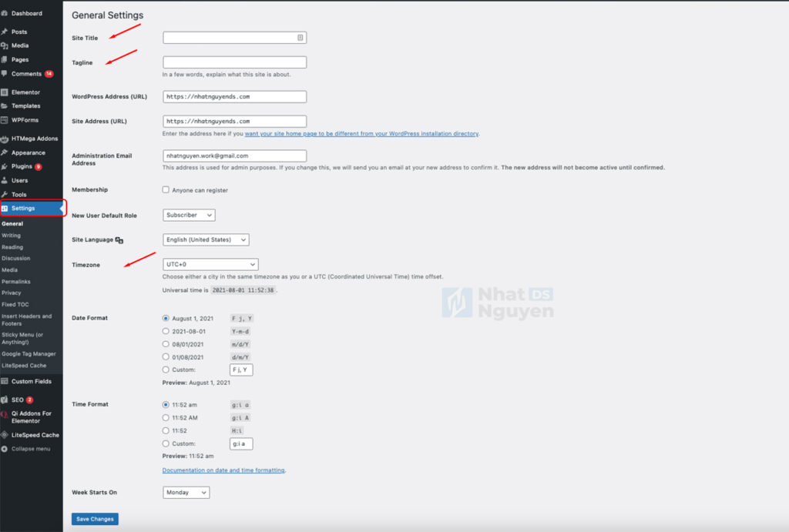Open the Timezone dropdown
The height and width of the screenshot is (532, 789).
pos(210,263)
